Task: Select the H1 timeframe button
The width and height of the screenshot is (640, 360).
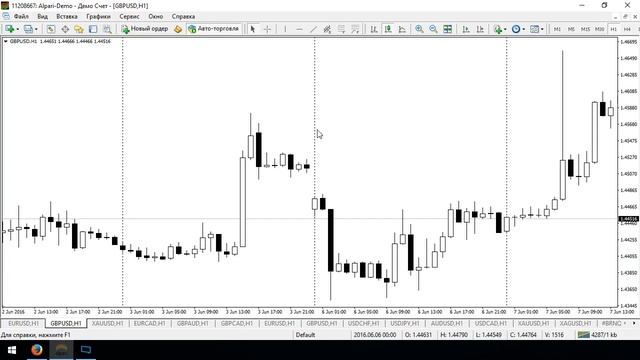Action: pyautogui.click(x=613, y=29)
